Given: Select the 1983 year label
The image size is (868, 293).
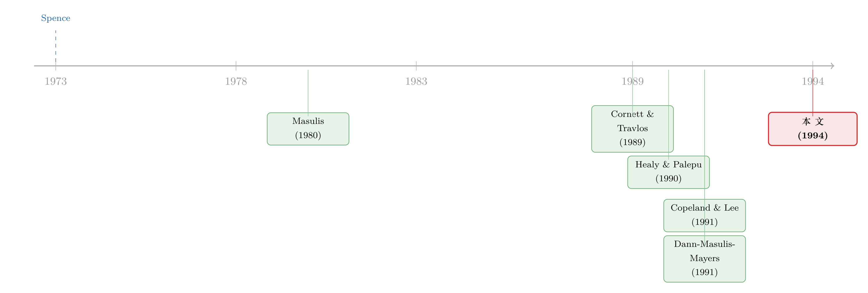Looking at the screenshot, I should click(x=416, y=82).
